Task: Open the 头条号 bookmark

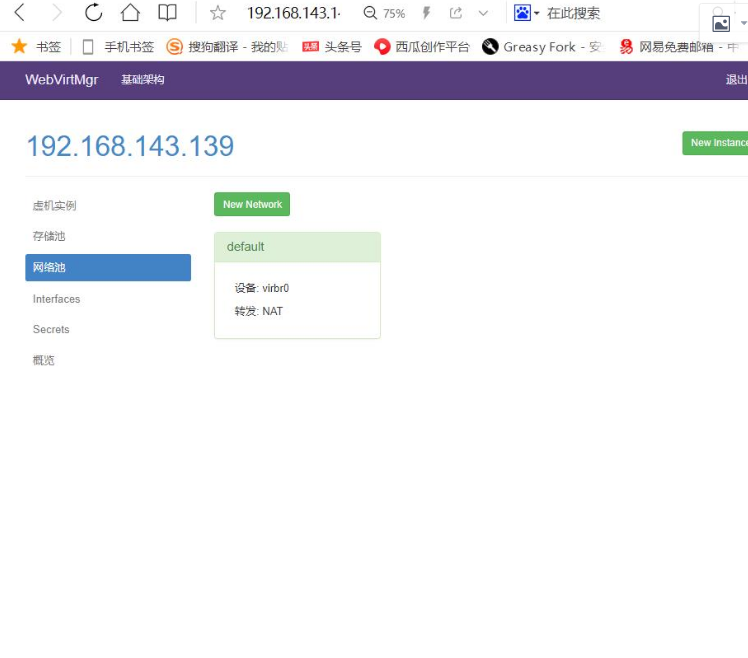Action: 332,47
